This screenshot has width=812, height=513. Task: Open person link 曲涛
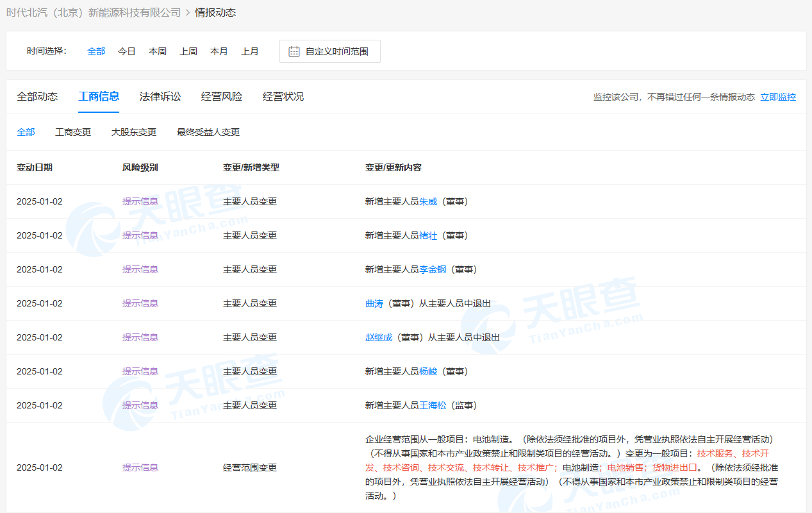[x=374, y=303]
